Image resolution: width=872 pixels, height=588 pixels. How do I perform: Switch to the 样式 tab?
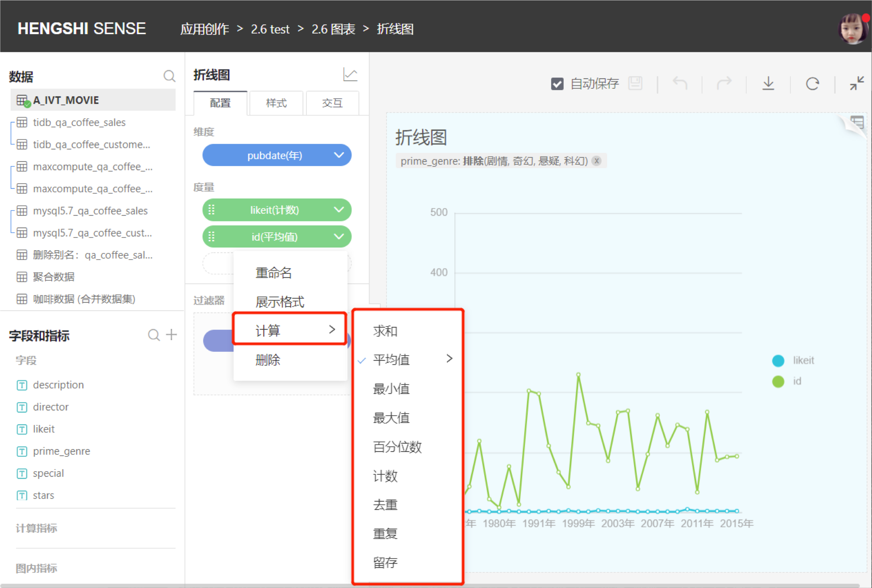(x=276, y=103)
